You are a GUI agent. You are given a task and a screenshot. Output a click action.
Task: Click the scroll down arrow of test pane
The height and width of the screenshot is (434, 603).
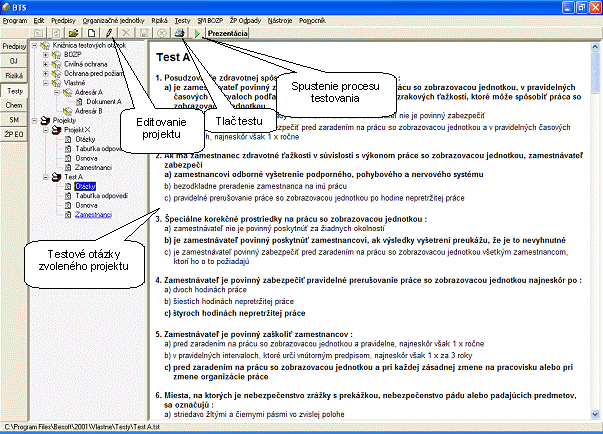pos(595,414)
